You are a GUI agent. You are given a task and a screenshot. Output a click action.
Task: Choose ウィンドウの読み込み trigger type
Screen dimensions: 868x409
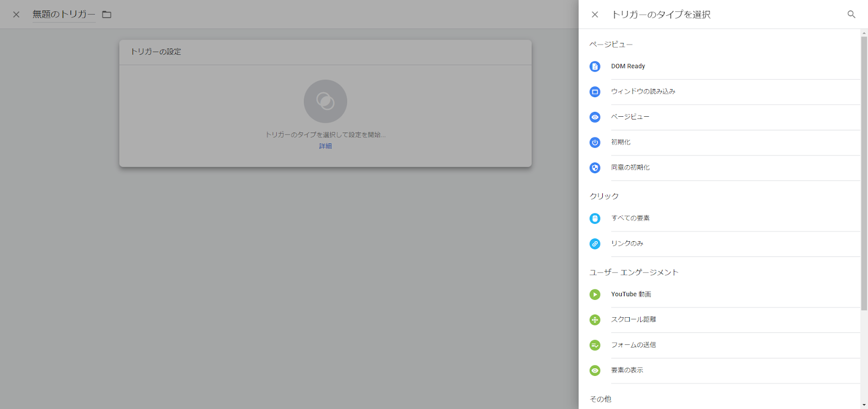725,92
